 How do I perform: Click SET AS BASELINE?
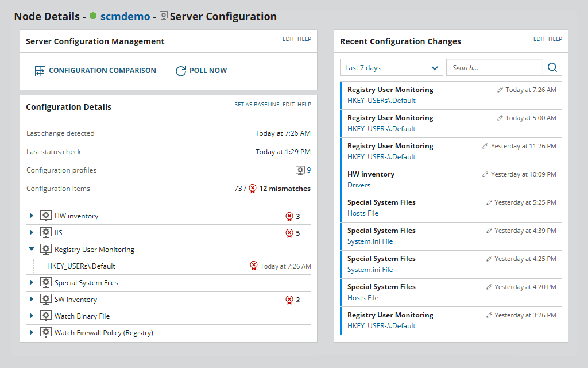257,104
